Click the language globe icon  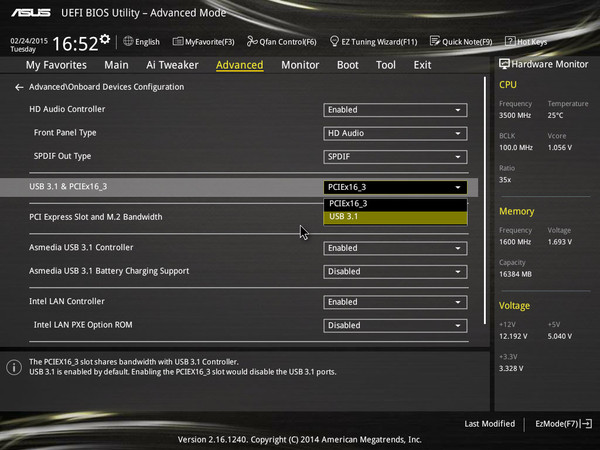coord(128,41)
